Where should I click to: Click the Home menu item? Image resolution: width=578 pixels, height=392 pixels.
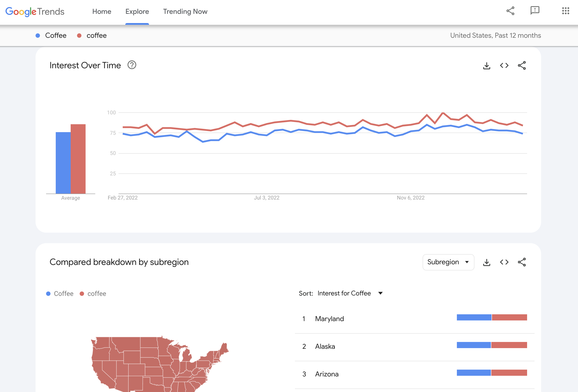point(101,11)
